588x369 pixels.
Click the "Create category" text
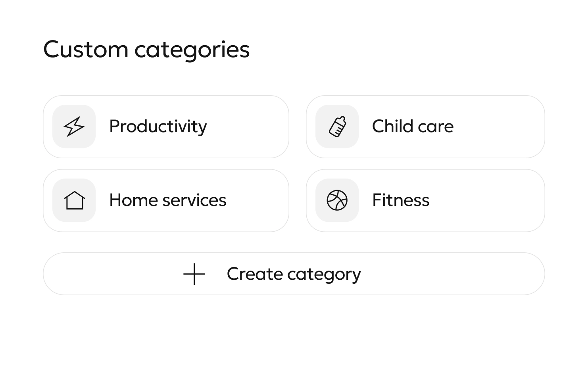tap(294, 274)
